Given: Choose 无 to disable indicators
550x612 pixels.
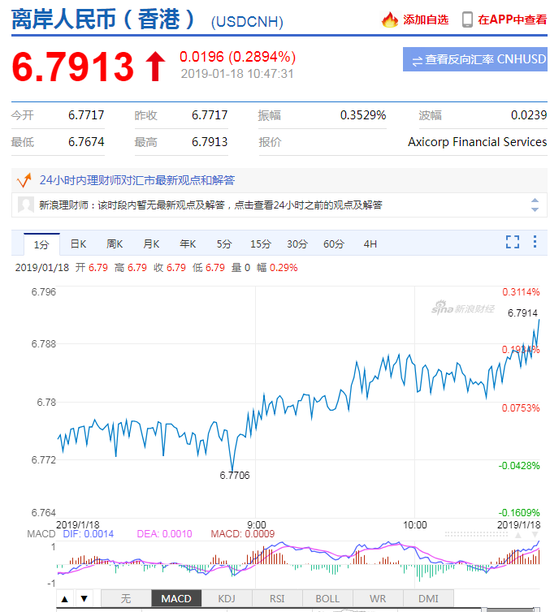Looking at the screenshot, I should [x=126, y=598].
